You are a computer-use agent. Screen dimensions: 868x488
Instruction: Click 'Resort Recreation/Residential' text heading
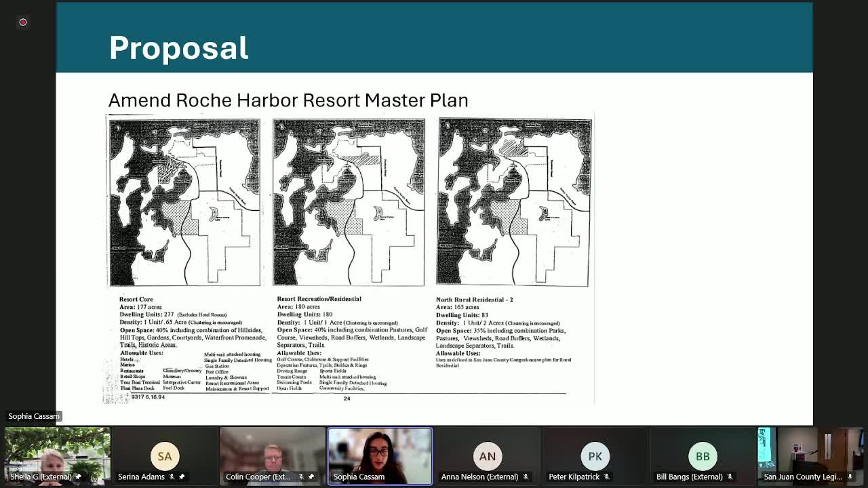tap(319, 299)
